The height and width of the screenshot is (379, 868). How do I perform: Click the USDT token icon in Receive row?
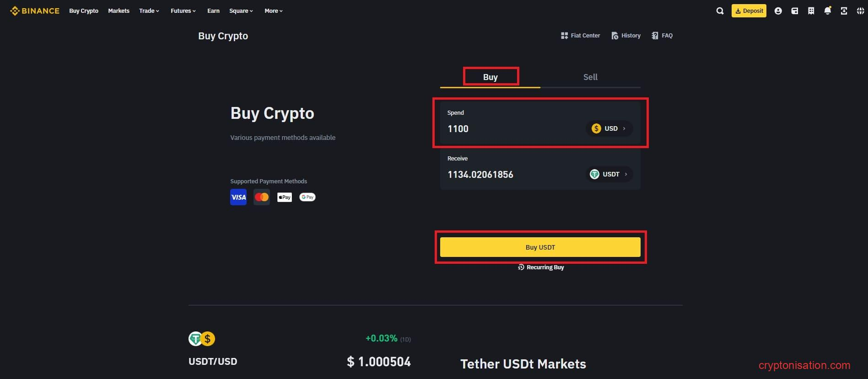click(594, 174)
